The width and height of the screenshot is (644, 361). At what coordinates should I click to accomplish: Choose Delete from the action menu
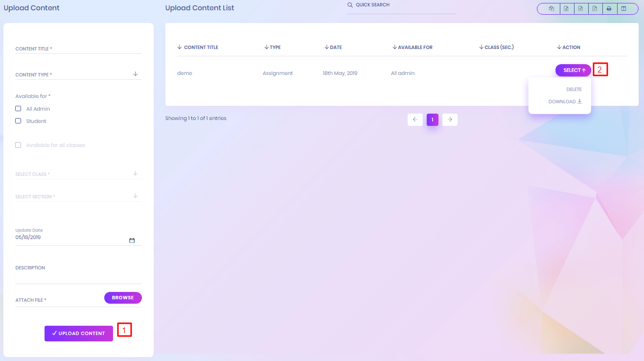coord(574,90)
